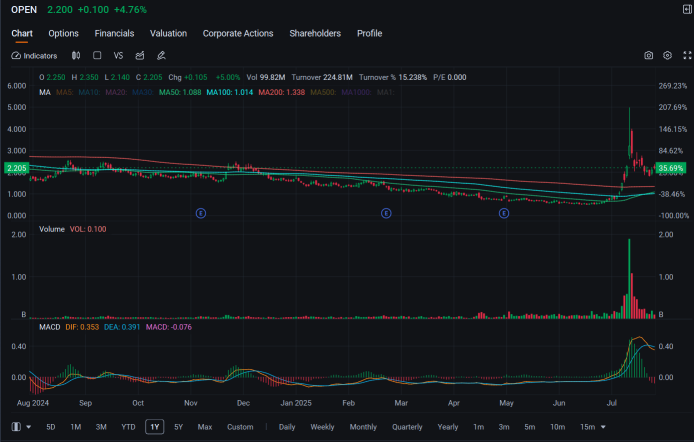Toggle the MA20 moving average line
This screenshot has height=442, width=694.
116,92
